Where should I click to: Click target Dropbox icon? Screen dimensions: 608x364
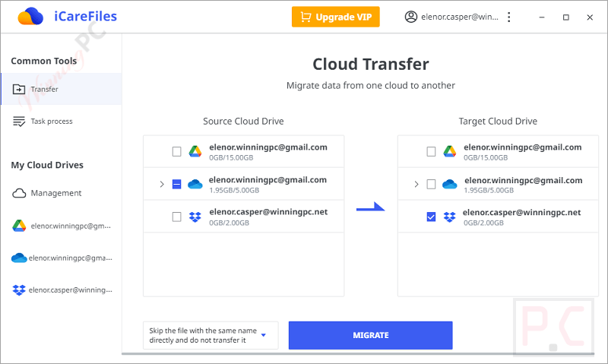coord(449,217)
